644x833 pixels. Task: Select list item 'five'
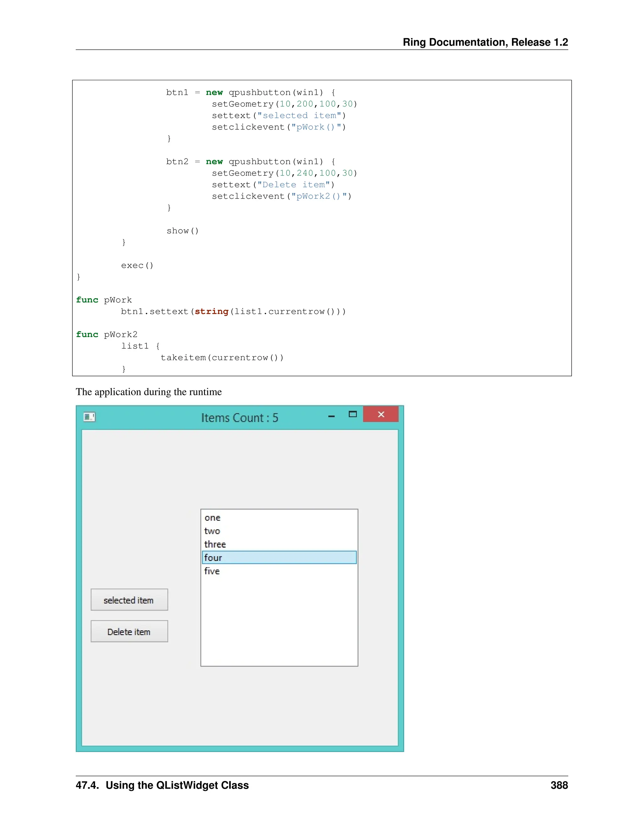[212, 571]
